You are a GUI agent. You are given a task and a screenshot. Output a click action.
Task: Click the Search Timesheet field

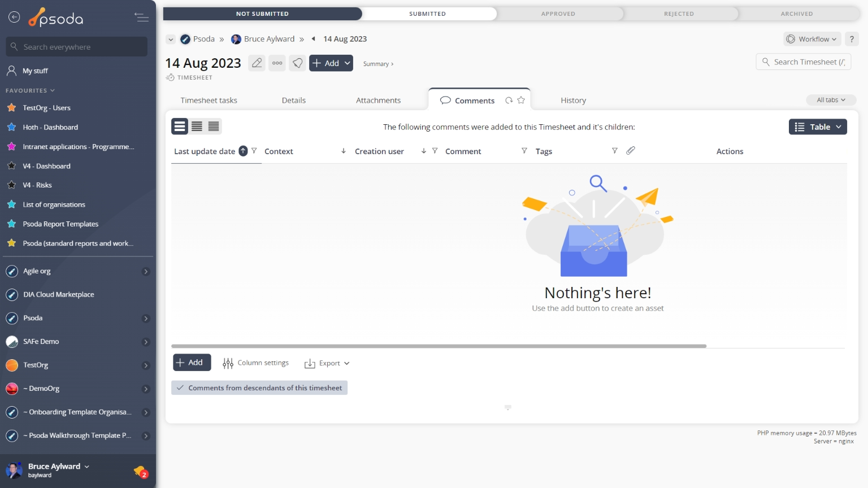(x=804, y=62)
